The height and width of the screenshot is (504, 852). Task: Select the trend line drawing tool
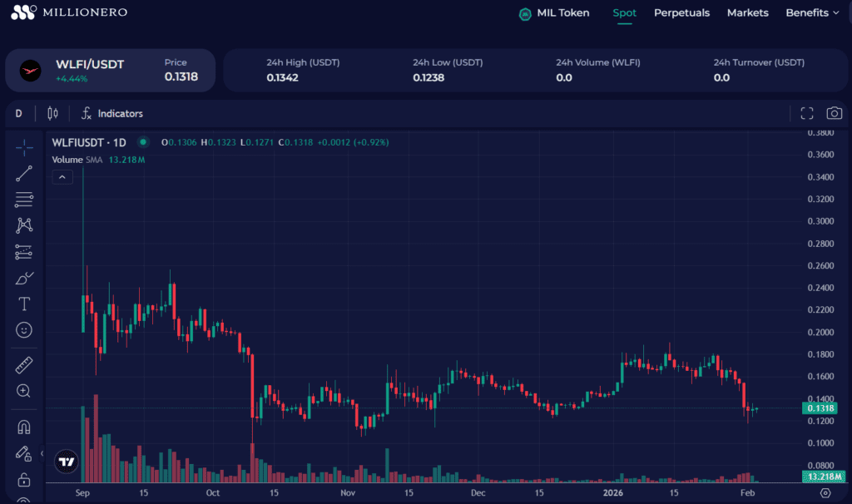point(24,173)
